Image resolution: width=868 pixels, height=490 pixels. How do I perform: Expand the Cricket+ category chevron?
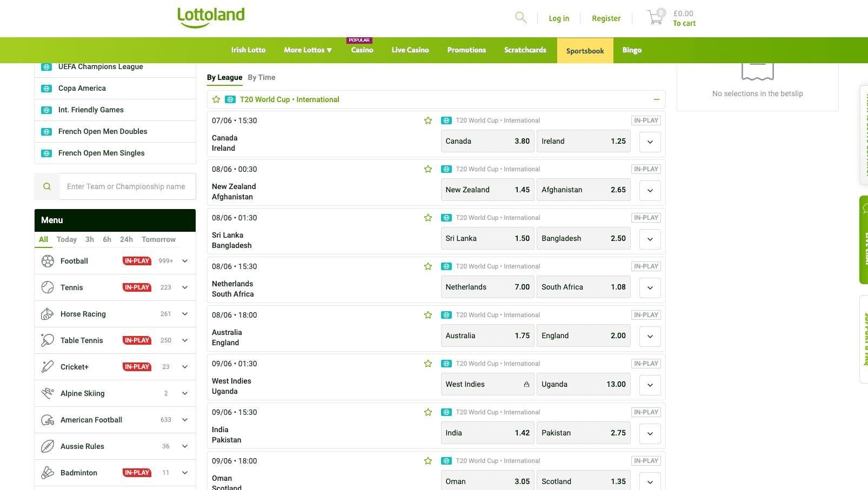click(185, 367)
